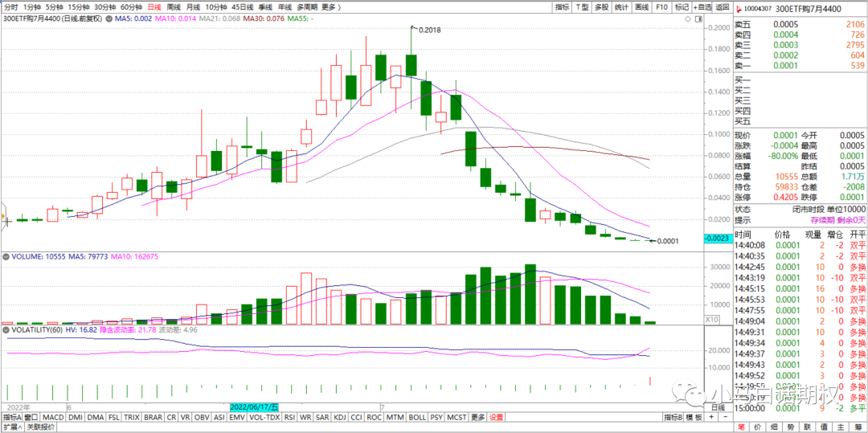Expand the VOLUME indicator dropdown
Image resolution: width=868 pixels, height=433 pixels.
point(6,257)
